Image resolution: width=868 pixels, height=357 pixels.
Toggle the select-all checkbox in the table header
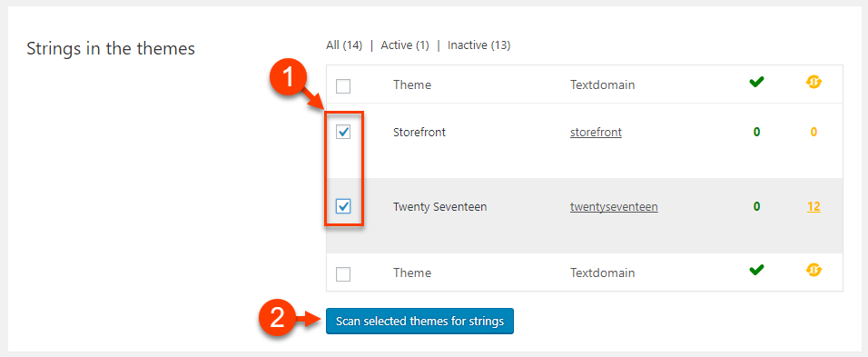[344, 86]
